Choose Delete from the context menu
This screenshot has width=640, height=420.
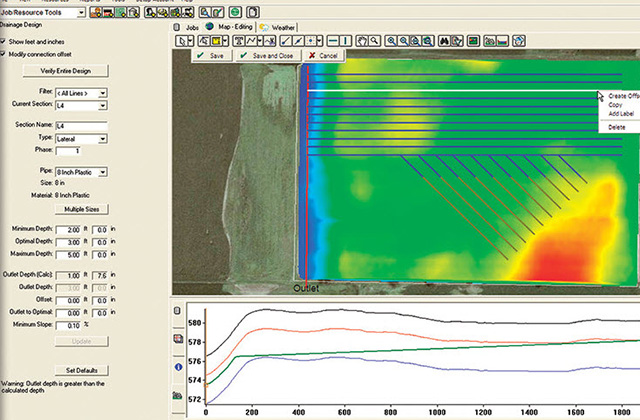pyautogui.click(x=616, y=127)
